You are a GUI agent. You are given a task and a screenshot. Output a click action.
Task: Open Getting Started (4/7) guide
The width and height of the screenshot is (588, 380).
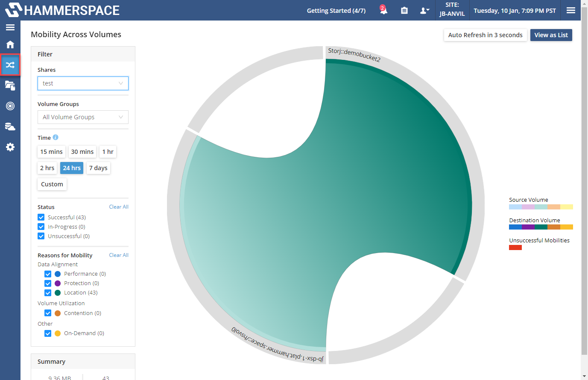(x=336, y=11)
